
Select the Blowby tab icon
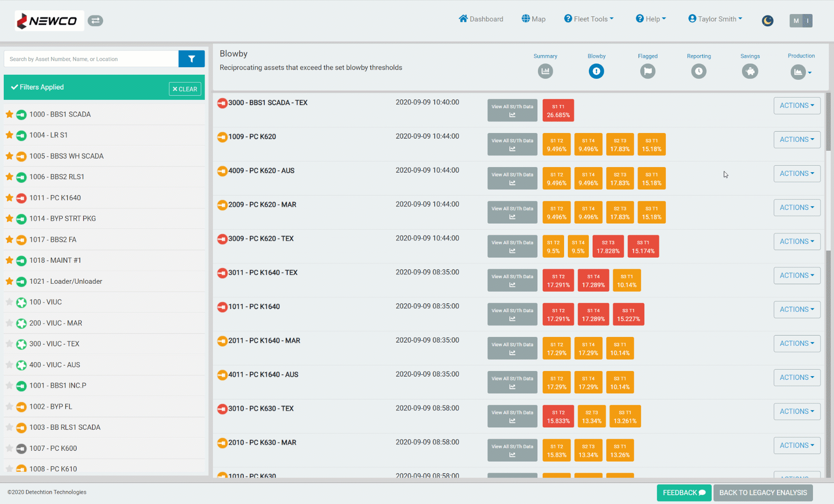tap(596, 71)
